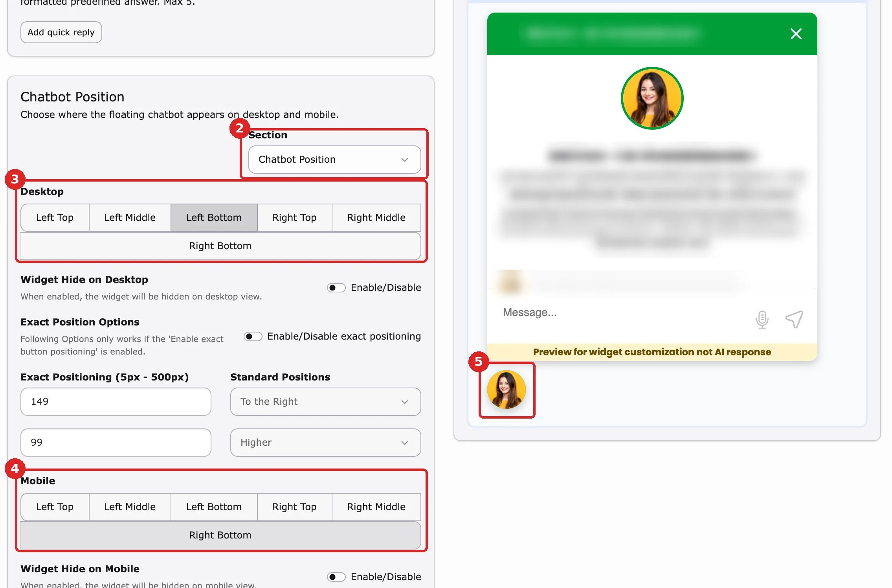The image size is (892, 588).
Task: Add a quick reply
Action: tap(61, 32)
